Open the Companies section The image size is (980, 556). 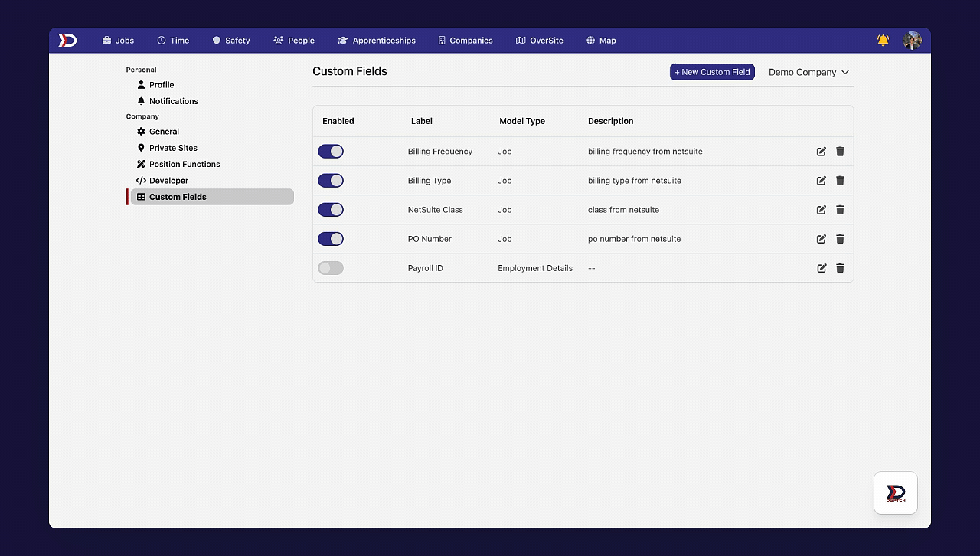(465, 41)
